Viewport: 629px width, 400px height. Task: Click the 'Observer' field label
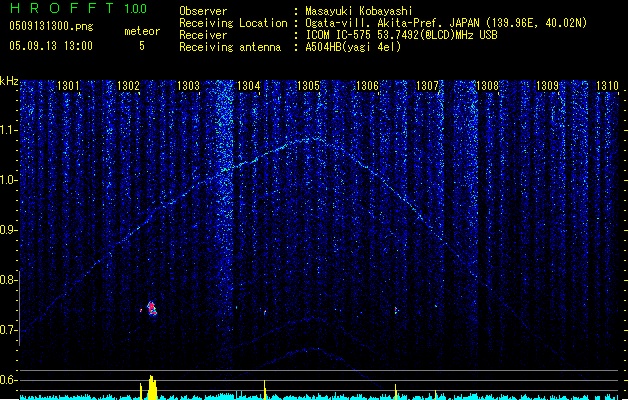203,11
